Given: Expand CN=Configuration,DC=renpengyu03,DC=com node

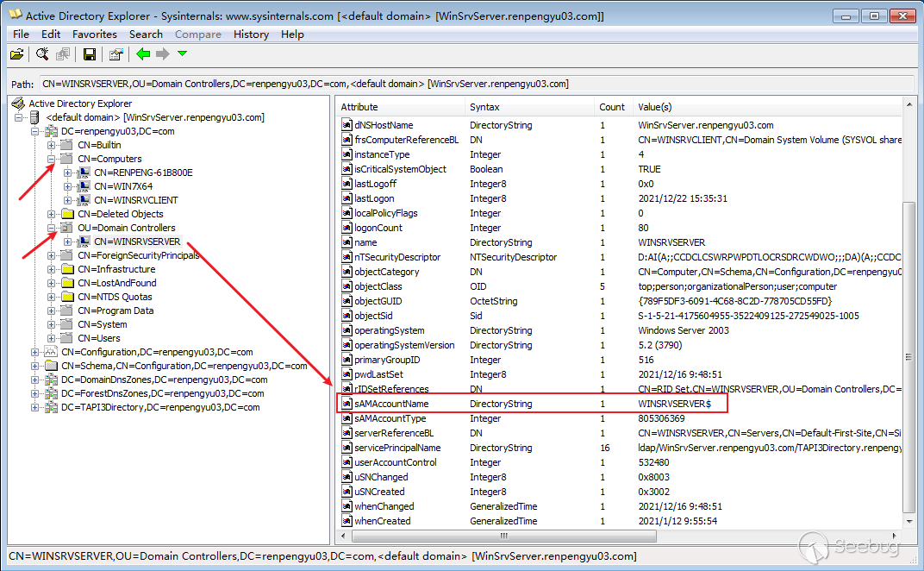Looking at the screenshot, I should click(x=34, y=352).
